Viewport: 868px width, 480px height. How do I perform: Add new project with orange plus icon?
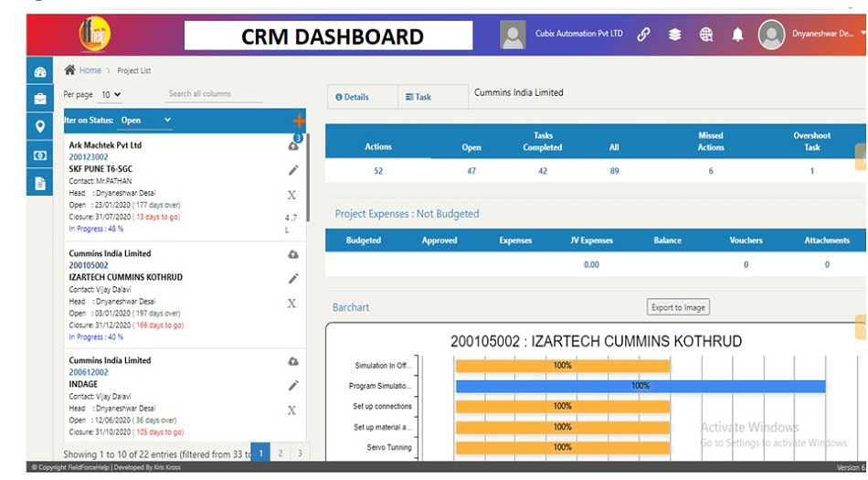point(299,120)
